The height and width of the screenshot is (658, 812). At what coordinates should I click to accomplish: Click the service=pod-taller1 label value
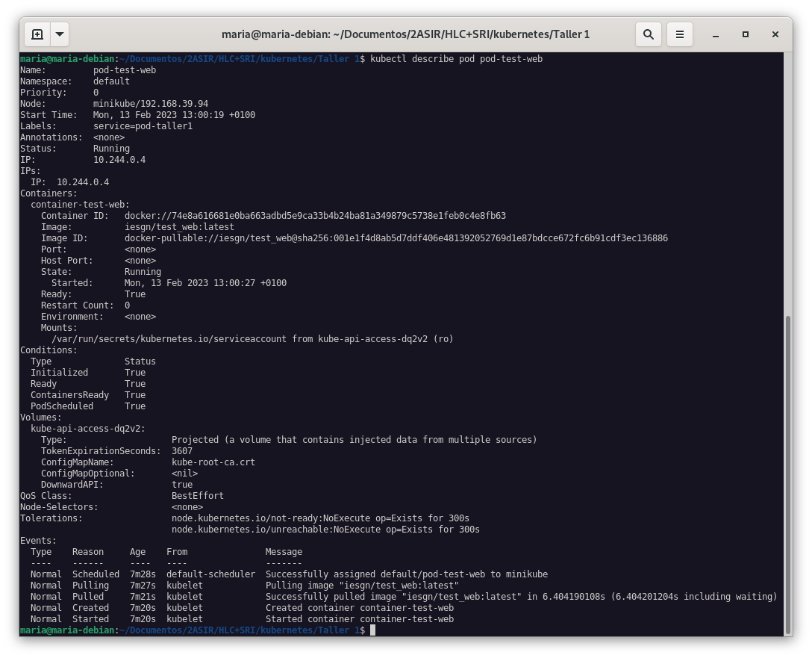click(143, 126)
